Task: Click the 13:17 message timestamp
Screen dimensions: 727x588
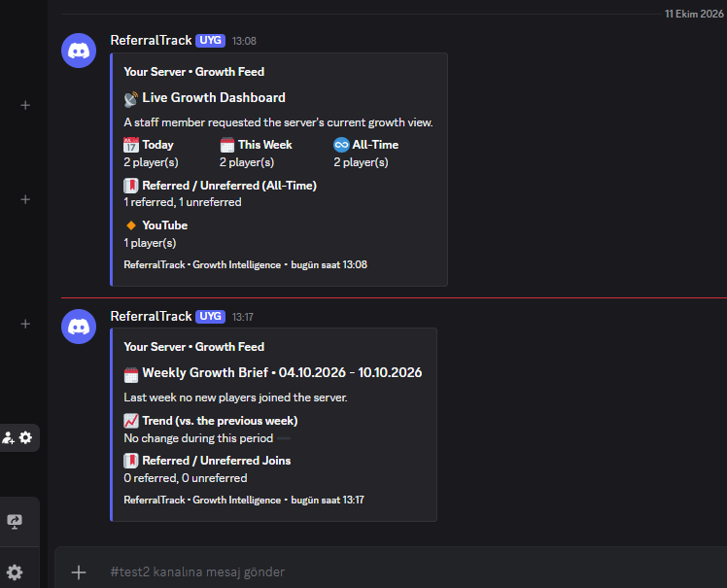Action: click(242, 317)
